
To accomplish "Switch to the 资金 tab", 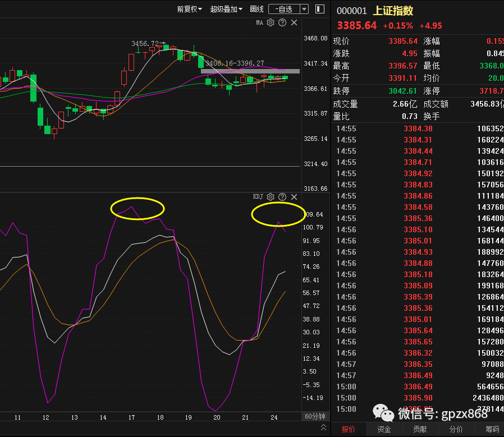I will (384, 429).
